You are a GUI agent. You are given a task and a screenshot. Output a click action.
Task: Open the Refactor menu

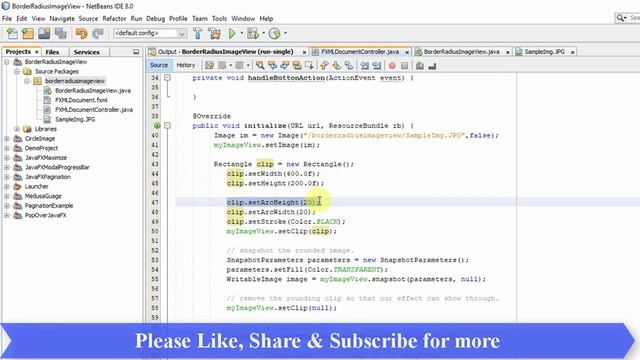pyautogui.click(x=114, y=19)
